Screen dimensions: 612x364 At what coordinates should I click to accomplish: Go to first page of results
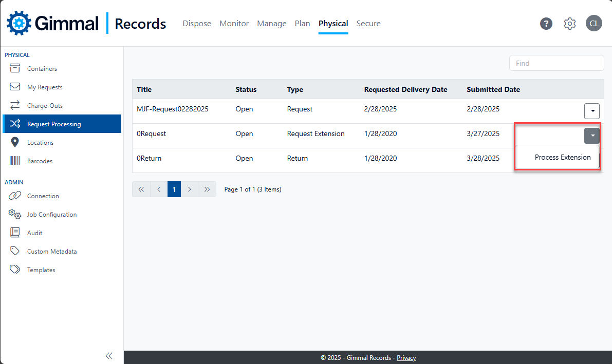(141, 189)
